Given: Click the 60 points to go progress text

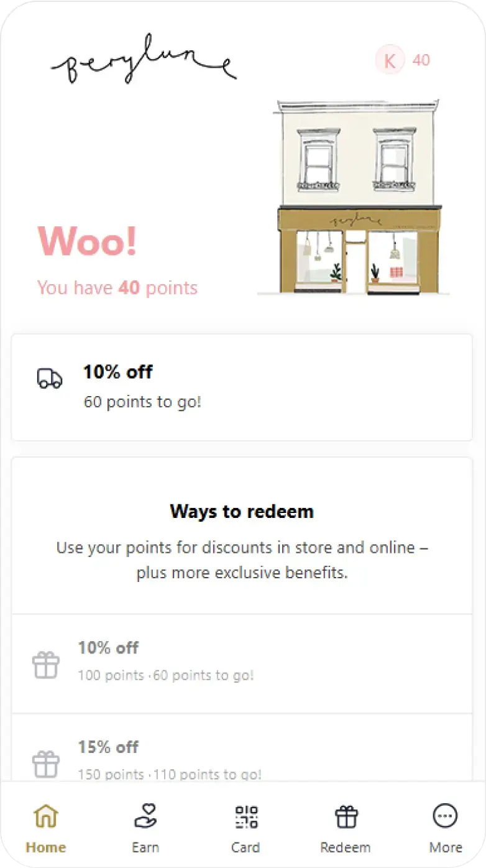Looking at the screenshot, I should 143,402.
